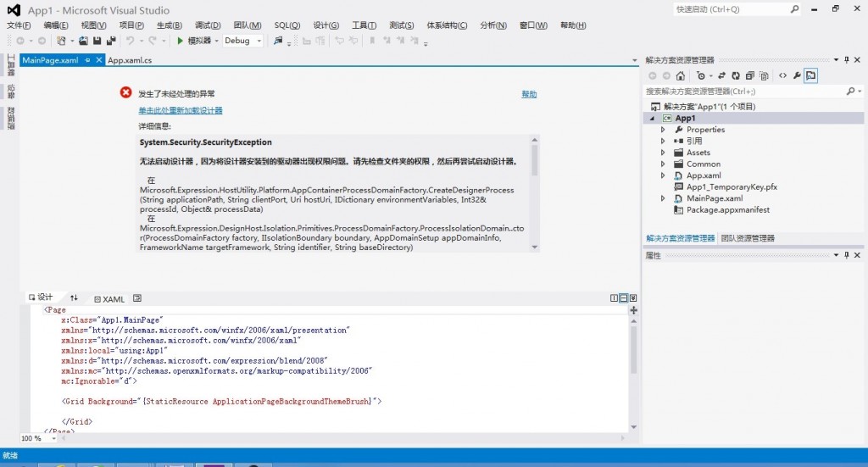868x467 pixels.
Task: Click Sync with Active Document icon
Action: pos(721,75)
